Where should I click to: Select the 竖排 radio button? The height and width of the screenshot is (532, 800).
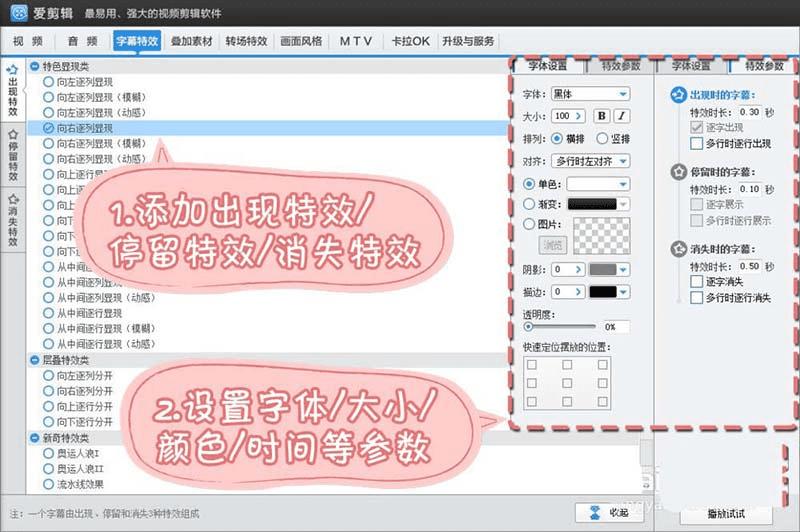[x=602, y=138]
